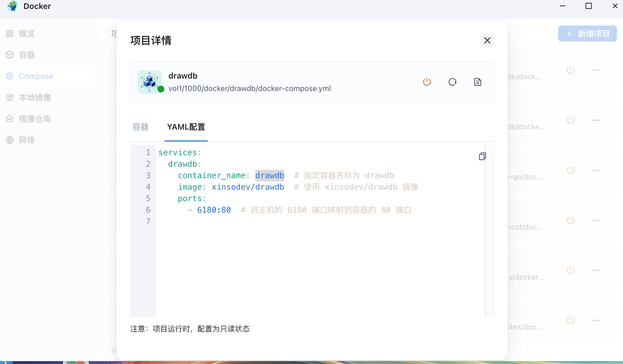Copy the YAML code with copy icon
The image size is (623, 364).
pos(482,156)
